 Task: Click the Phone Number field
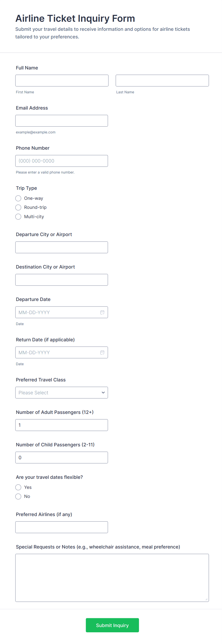click(62, 161)
